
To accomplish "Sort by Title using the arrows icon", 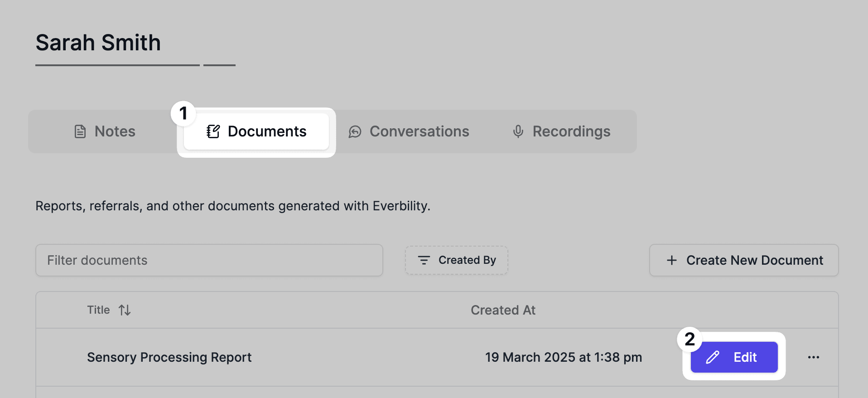I will [125, 310].
